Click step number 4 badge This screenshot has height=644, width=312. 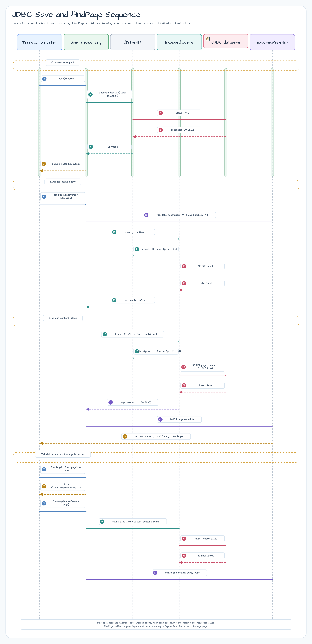point(161,113)
